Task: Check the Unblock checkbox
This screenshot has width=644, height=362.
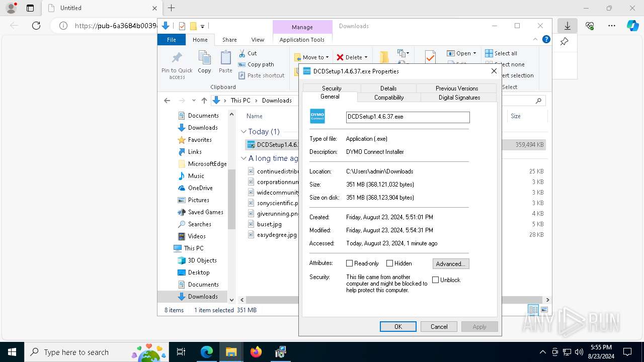Action: tap(436, 280)
